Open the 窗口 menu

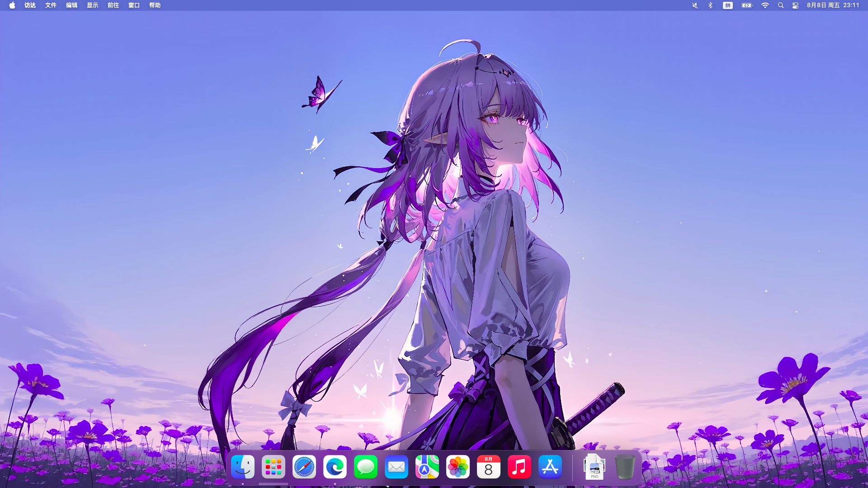coord(134,5)
